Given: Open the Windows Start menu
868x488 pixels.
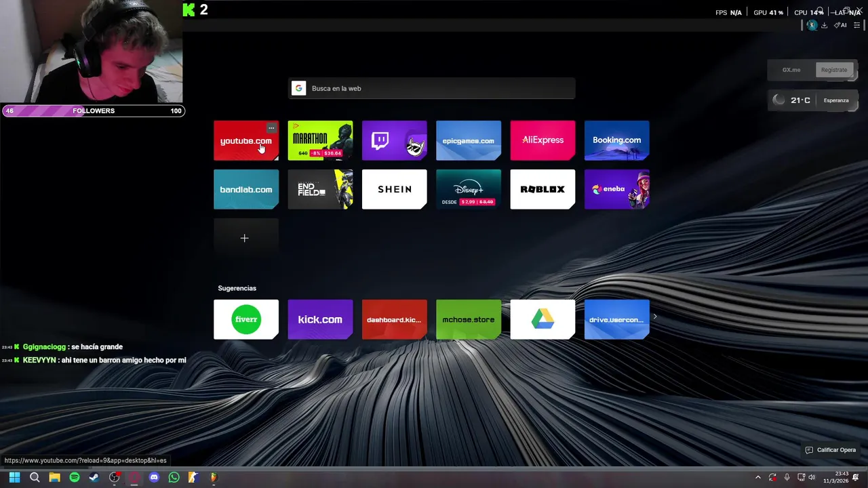Looking at the screenshot, I should (x=14, y=477).
